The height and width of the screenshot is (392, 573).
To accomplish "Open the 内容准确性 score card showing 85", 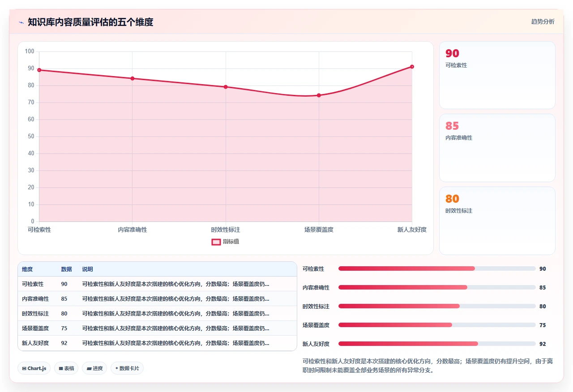I will point(497,148).
